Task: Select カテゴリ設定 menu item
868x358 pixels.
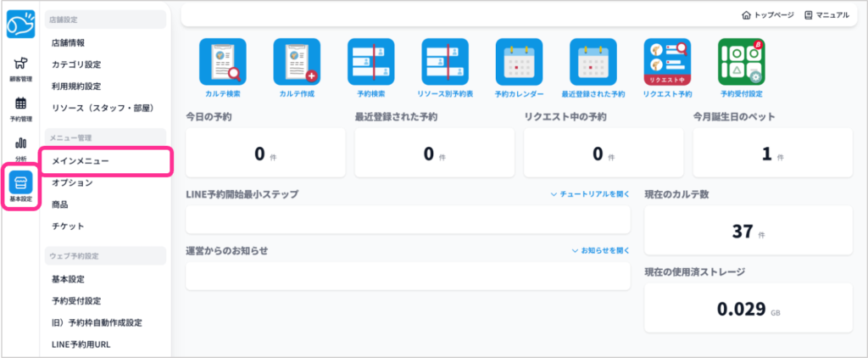Action: pyautogui.click(x=76, y=64)
